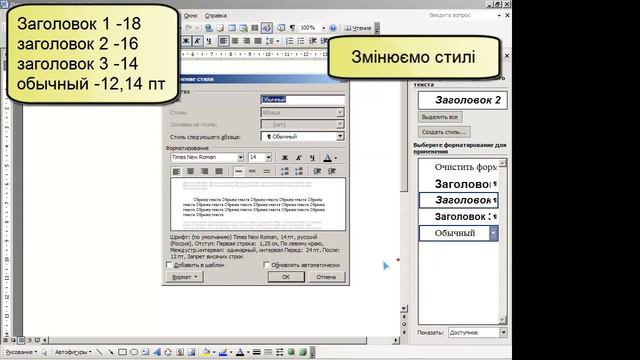Image resolution: width=640 pixels, height=360 pixels.
Task: Open the Автофигуры menu
Action: [73, 352]
